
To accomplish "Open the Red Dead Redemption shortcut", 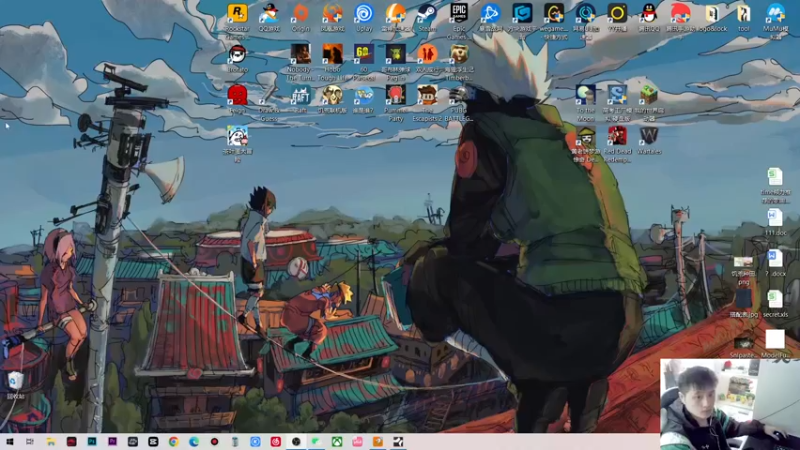I will tap(617, 136).
